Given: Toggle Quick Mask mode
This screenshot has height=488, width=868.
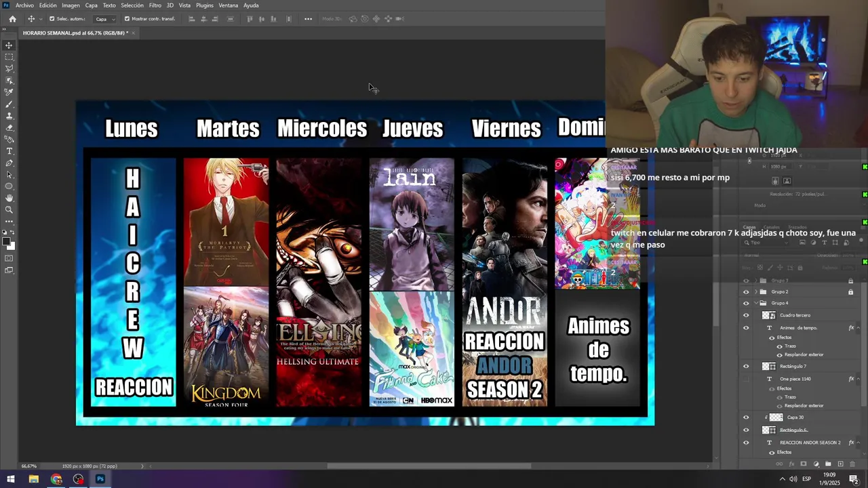Looking at the screenshot, I should [9, 258].
